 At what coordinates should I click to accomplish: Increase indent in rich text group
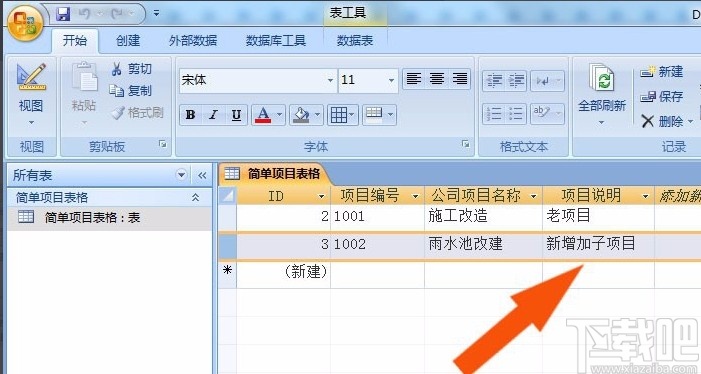click(516, 81)
